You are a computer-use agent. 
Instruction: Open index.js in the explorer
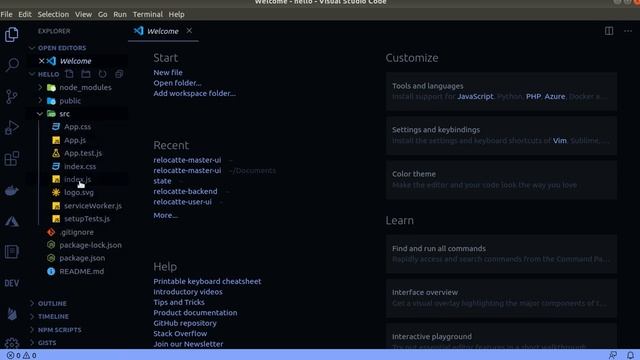[x=78, y=179]
